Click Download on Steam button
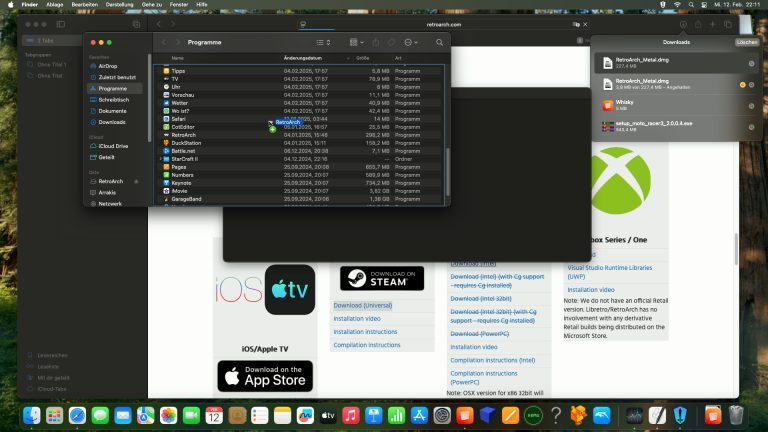768x432 pixels. [382, 278]
